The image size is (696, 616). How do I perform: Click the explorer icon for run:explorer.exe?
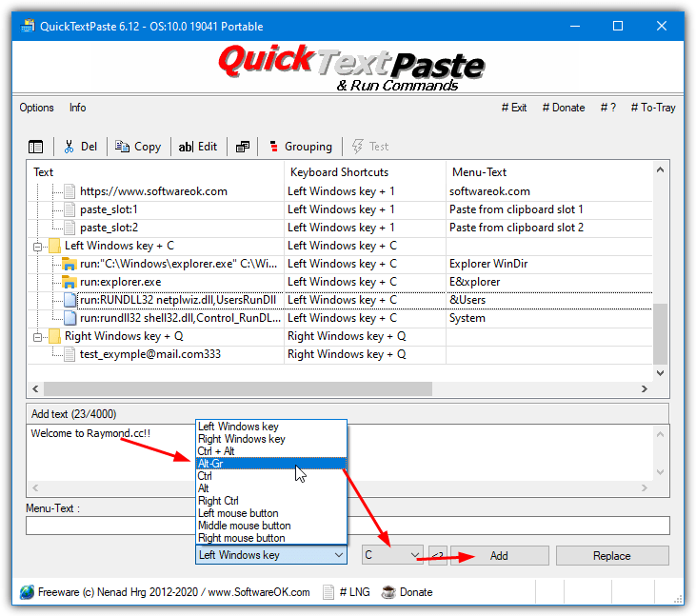click(69, 282)
